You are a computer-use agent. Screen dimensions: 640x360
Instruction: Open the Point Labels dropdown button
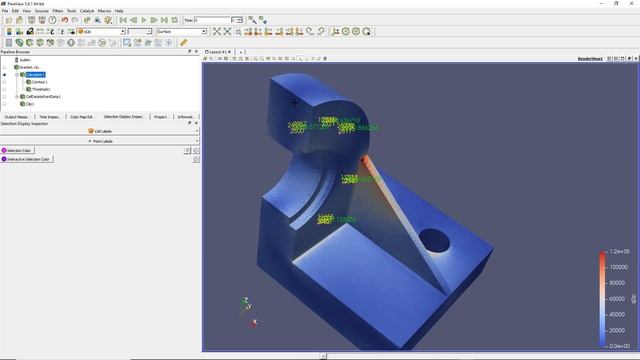[100, 141]
